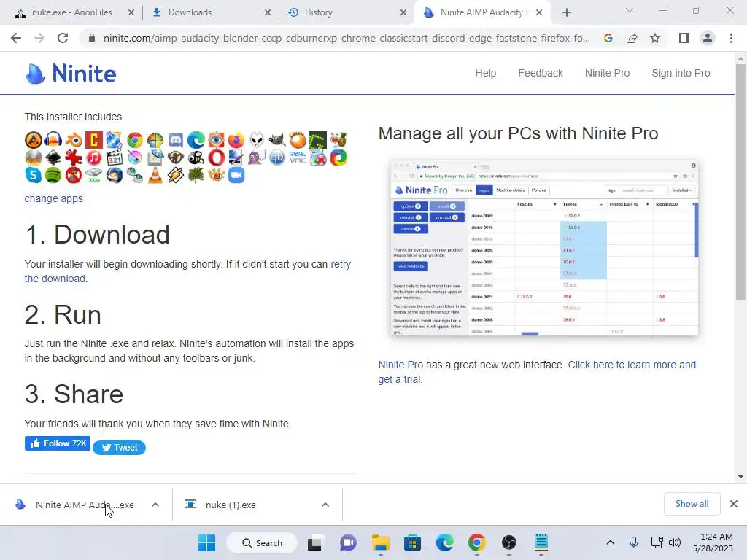Click the Opera red O icon

point(216,157)
